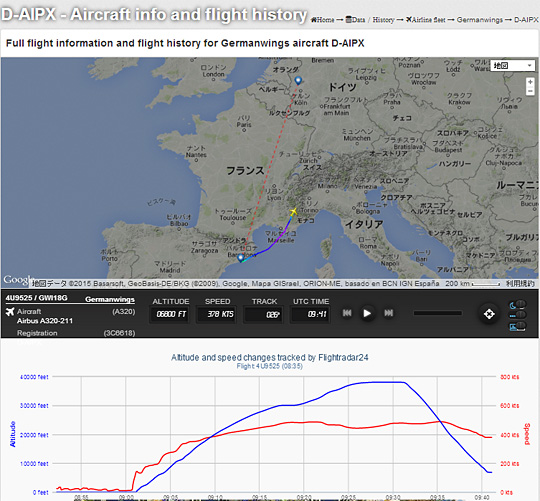Image resolution: width=540 pixels, height=501 pixels.
Task: Click the center-map crosshair button
Action: point(489,314)
